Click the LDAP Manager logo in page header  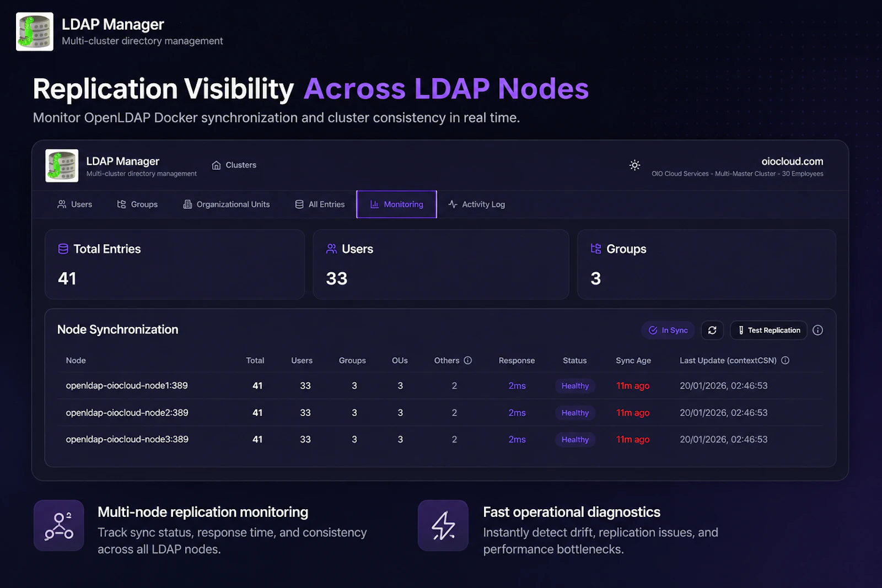[x=35, y=32]
